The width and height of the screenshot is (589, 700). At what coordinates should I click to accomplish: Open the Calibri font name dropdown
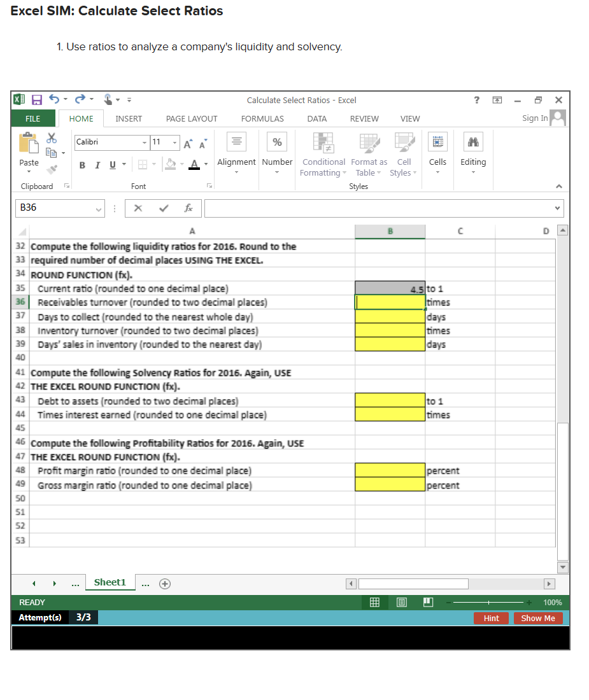point(143,143)
